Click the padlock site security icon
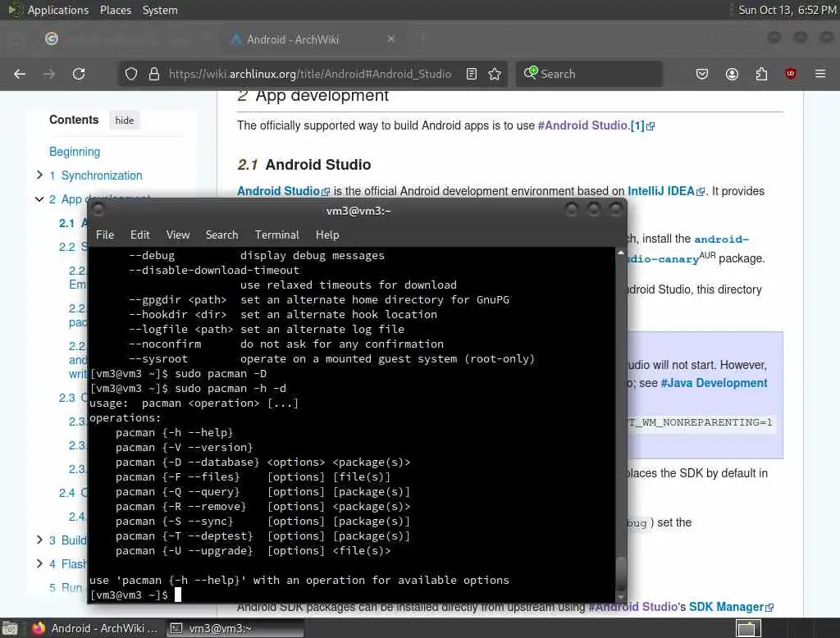840x638 pixels. click(154, 74)
